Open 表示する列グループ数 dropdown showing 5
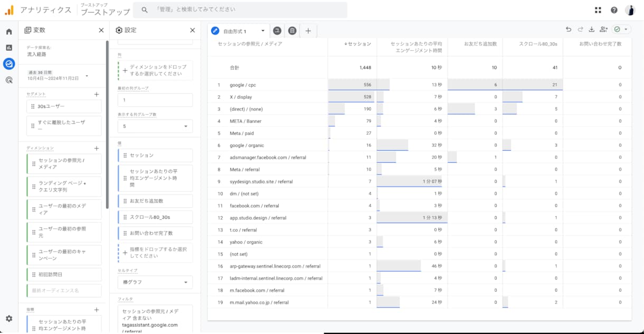The height and width of the screenshot is (334, 644). (x=155, y=126)
